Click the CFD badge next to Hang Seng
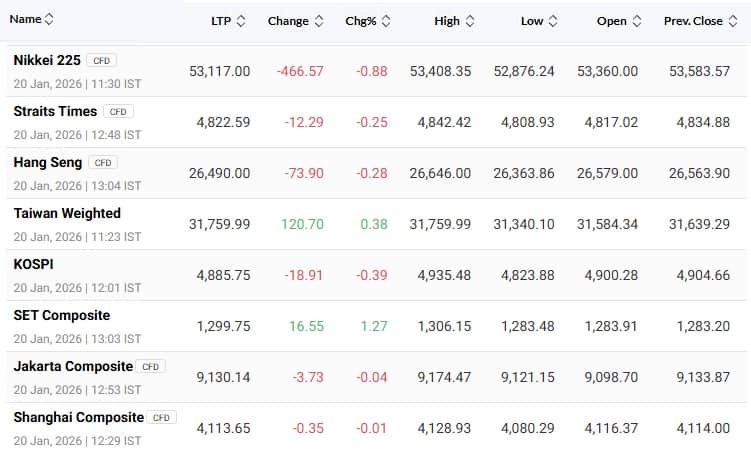Image resolution: width=751 pixels, height=450 pixels. [103, 163]
